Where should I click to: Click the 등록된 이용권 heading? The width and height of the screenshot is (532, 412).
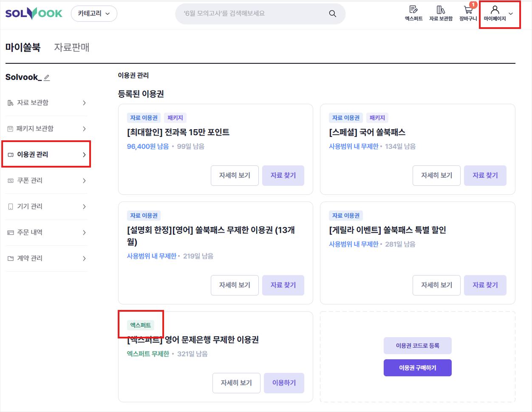coord(141,94)
